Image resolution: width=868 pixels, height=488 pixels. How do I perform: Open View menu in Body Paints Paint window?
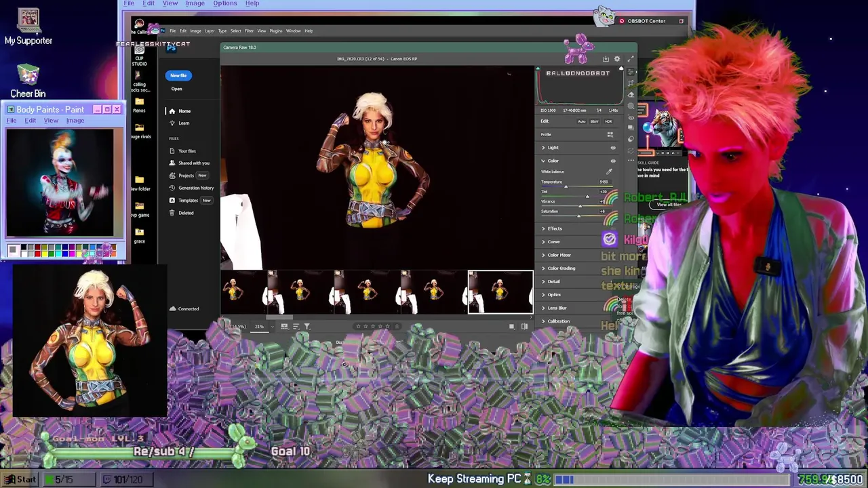51,121
